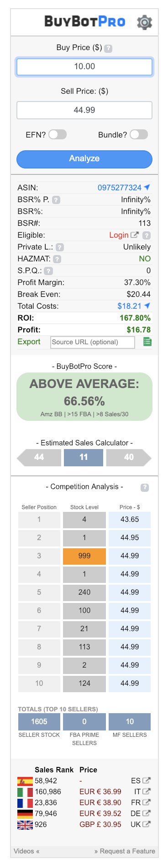The image size is (168, 868).
Task: Click the Source URL input field
Action: [93, 342]
